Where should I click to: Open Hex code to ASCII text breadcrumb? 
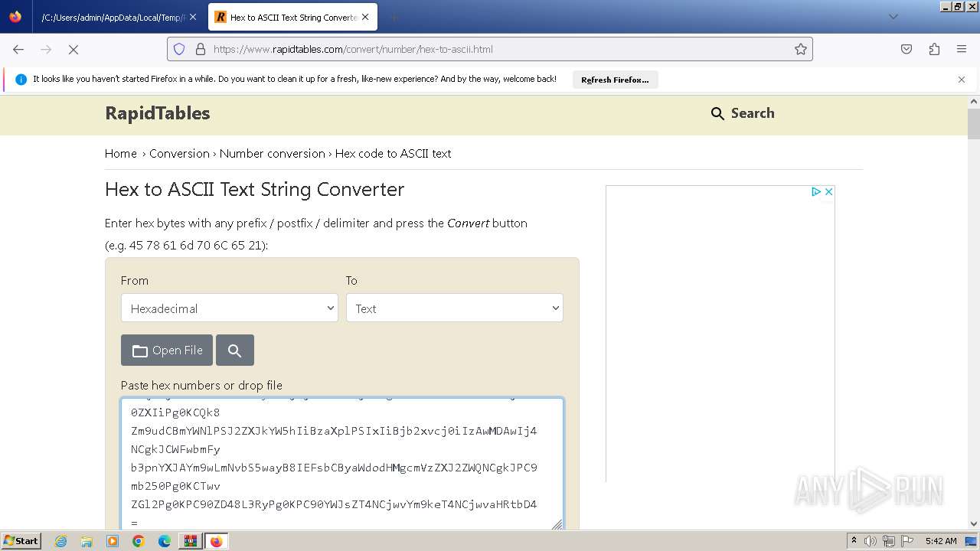tap(393, 153)
